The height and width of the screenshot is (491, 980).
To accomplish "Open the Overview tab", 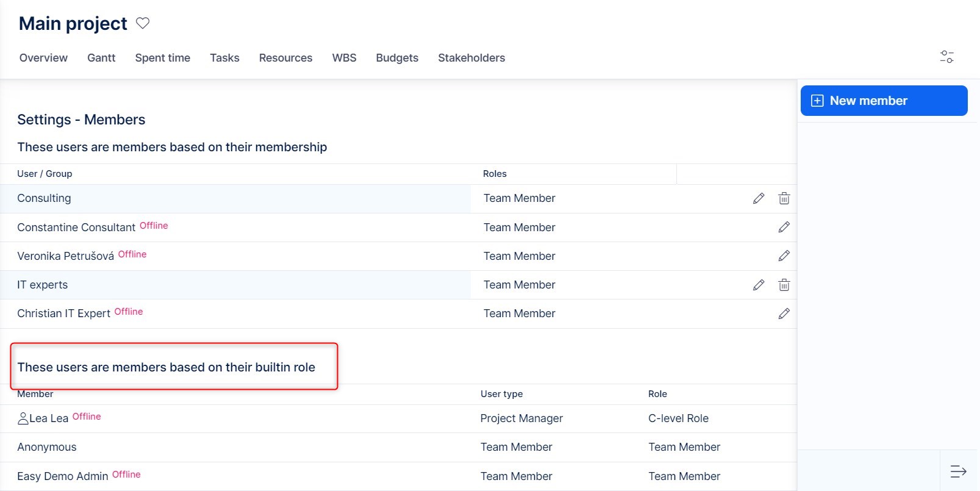I will click(x=43, y=58).
